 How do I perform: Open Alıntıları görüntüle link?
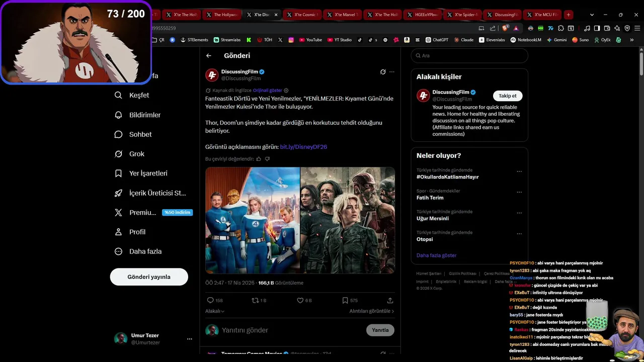pyautogui.click(x=372, y=311)
